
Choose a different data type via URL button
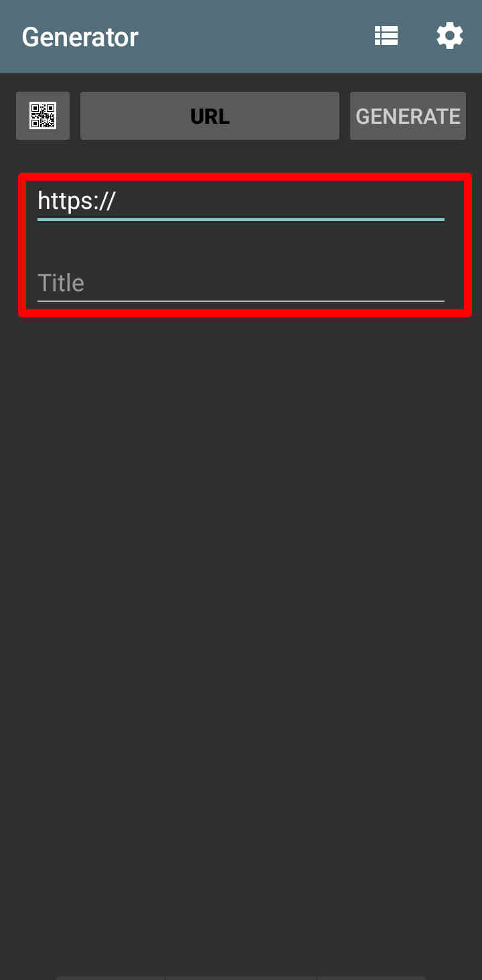(210, 116)
